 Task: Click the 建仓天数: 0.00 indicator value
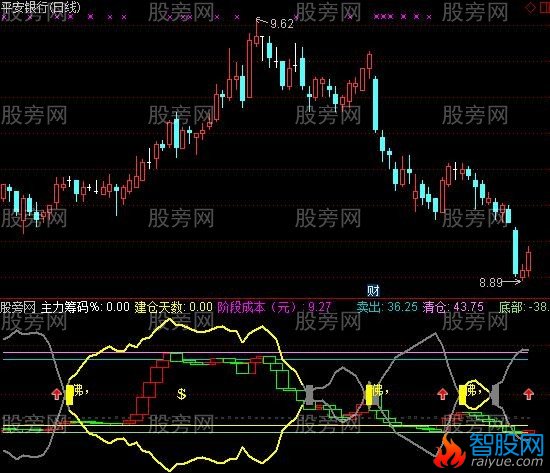(x=173, y=307)
